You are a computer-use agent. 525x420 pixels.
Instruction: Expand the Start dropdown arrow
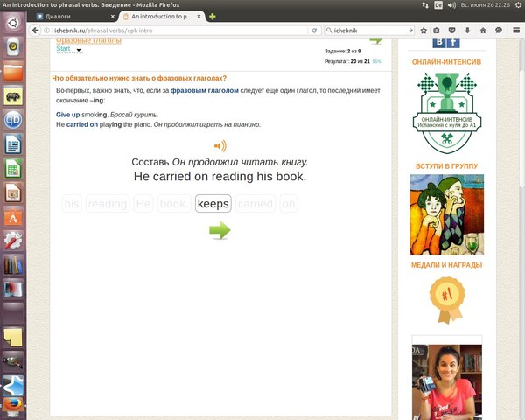coord(78,51)
